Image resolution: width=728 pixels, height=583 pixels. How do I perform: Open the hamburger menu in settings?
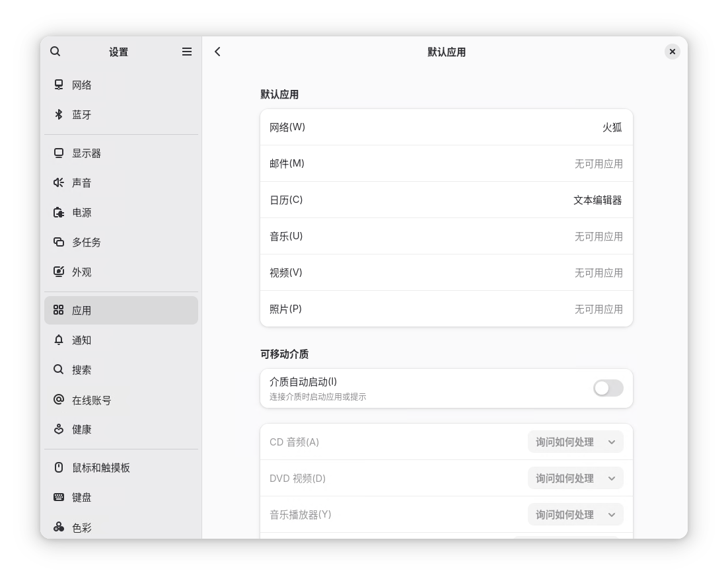pyautogui.click(x=186, y=52)
